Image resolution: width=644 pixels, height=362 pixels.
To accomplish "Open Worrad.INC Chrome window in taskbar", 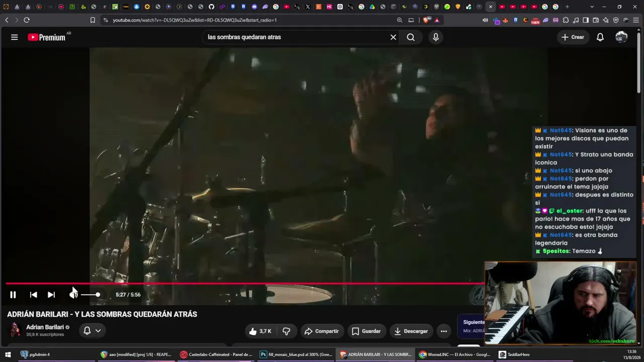I will coord(455,354).
